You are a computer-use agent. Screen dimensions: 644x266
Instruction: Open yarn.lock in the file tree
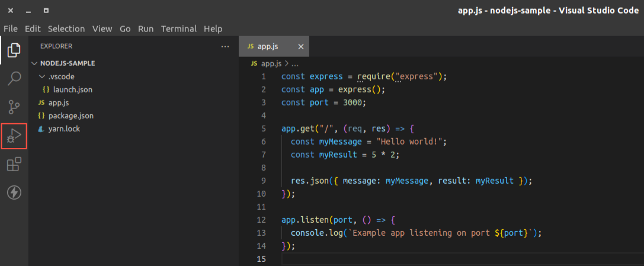64,129
